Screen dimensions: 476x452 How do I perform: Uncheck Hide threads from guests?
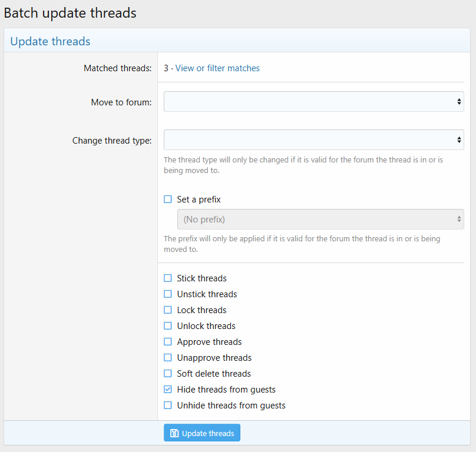168,390
